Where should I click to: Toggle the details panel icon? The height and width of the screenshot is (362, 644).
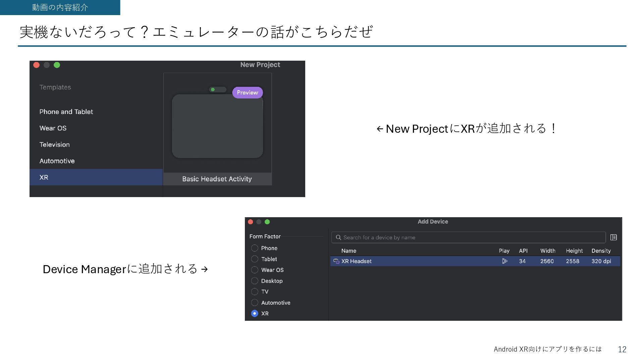(x=613, y=237)
